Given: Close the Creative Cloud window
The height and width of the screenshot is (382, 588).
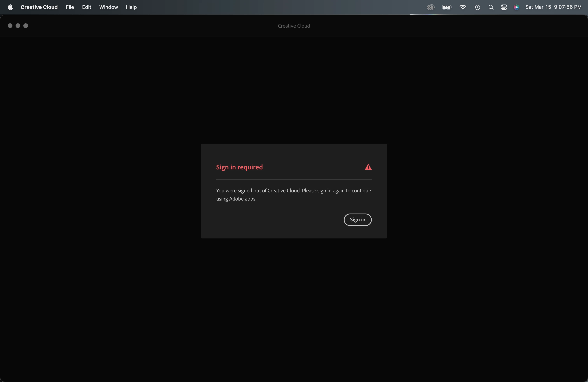Looking at the screenshot, I should [x=10, y=26].
